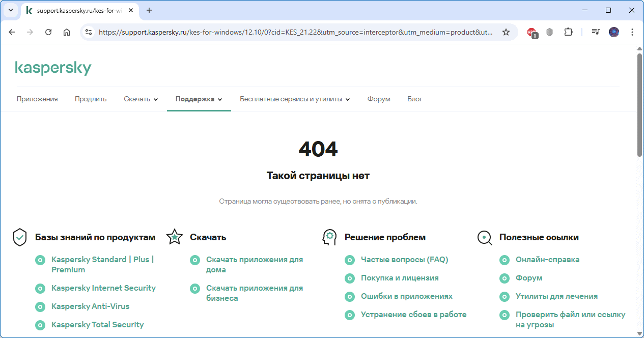Click the Полезные ссылки heading
This screenshot has width=644, height=338.
click(x=539, y=237)
